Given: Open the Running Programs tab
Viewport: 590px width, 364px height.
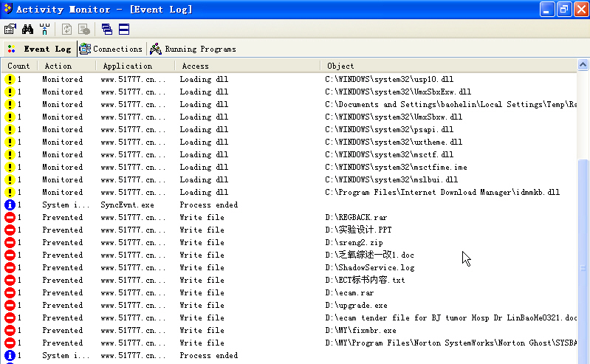Looking at the screenshot, I should tap(193, 49).
